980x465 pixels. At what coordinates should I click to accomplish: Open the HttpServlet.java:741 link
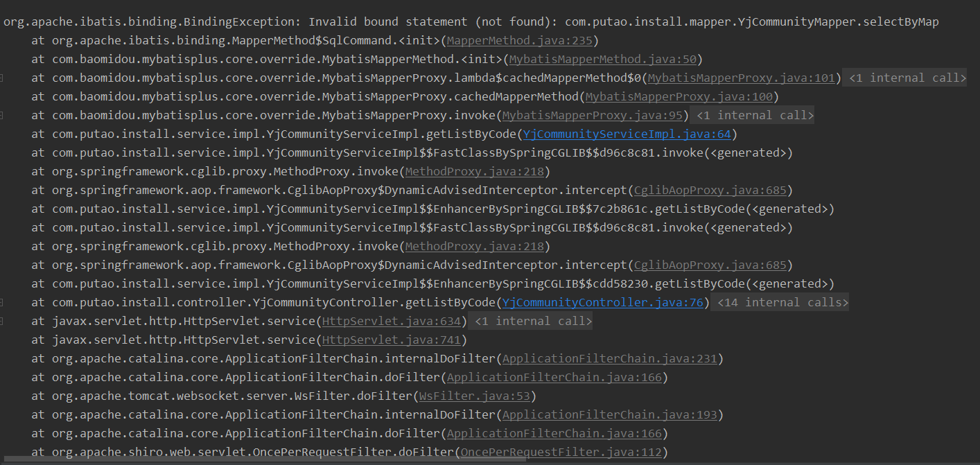click(392, 340)
